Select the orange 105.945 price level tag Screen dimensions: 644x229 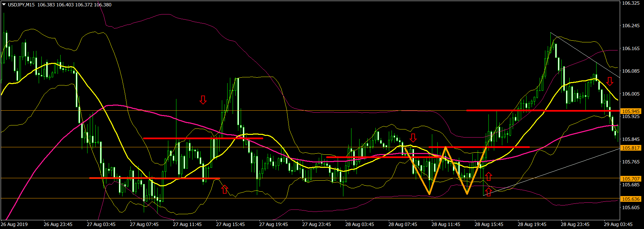coord(631,111)
